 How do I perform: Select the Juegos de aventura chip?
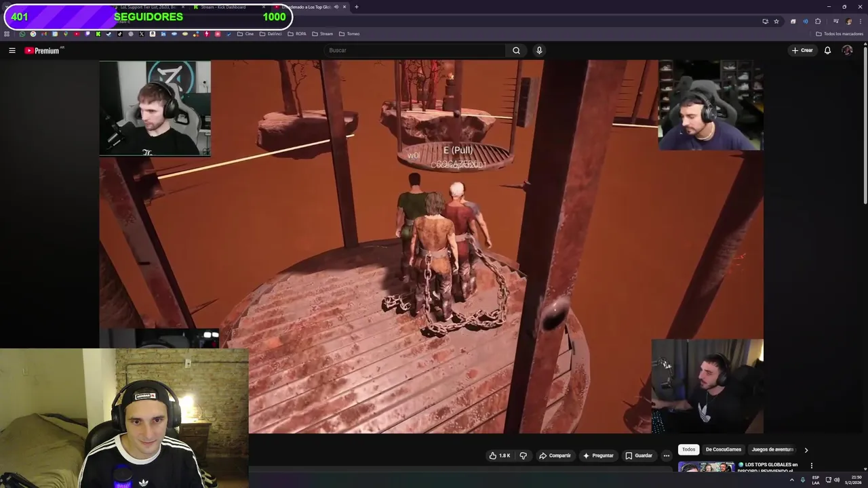(x=772, y=449)
